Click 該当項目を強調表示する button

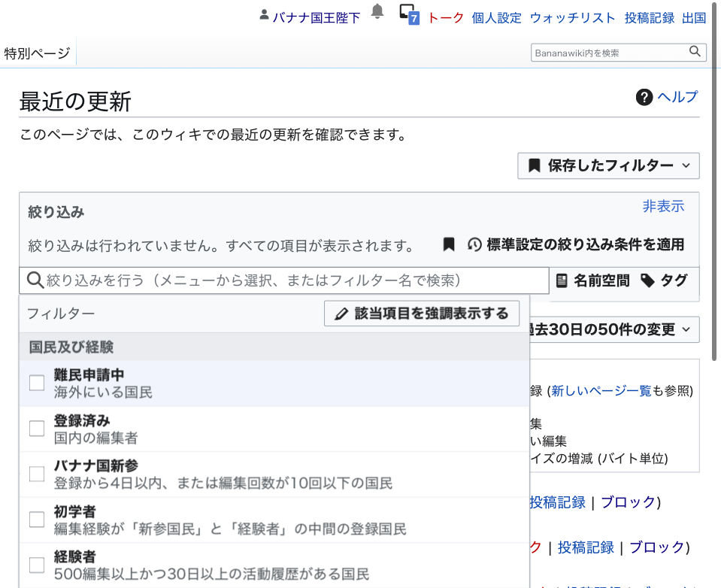tap(422, 314)
